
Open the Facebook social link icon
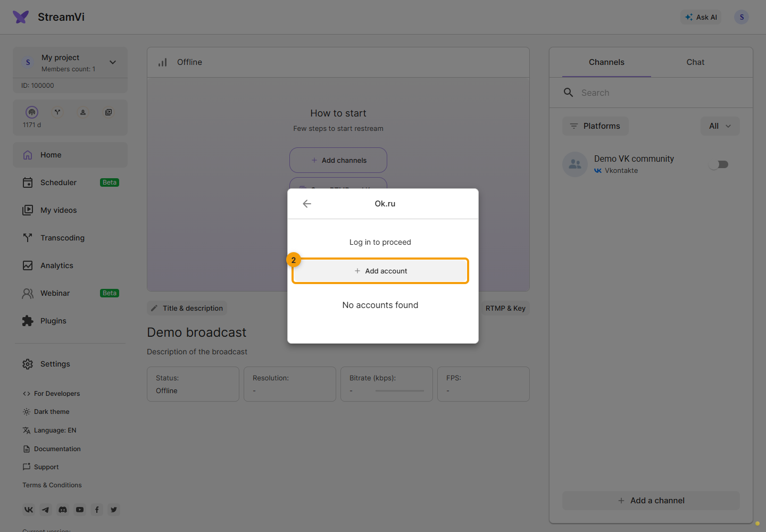tap(97, 510)
